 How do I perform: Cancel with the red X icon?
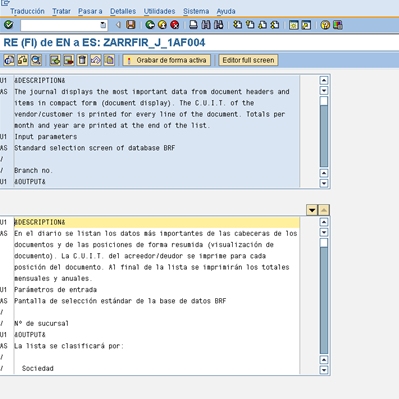point(174,25)
